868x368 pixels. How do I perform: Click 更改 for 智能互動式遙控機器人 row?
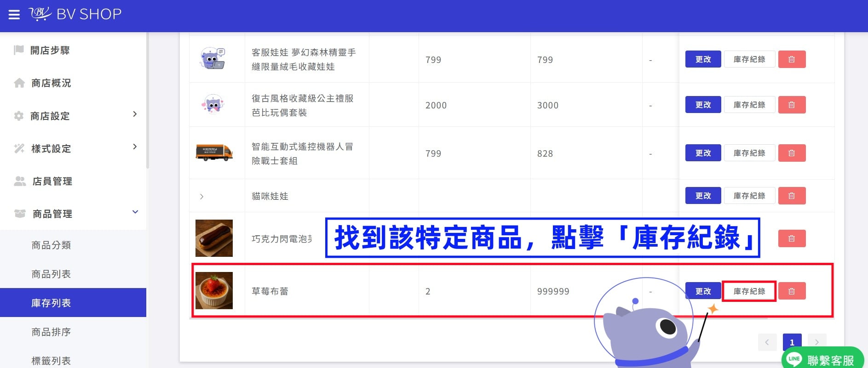tap(703, 153)
